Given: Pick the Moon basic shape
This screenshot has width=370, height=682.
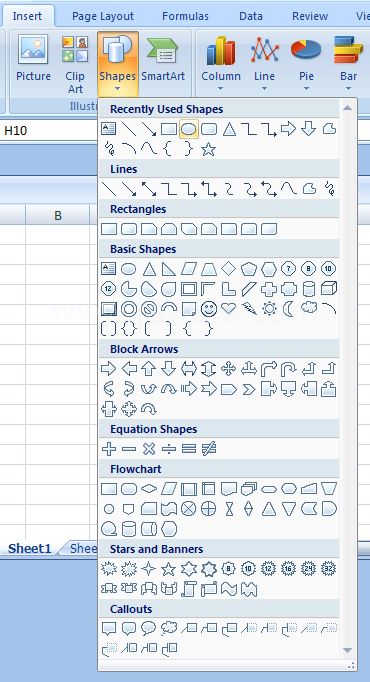Looking at the screenshot, I should 289,309.
